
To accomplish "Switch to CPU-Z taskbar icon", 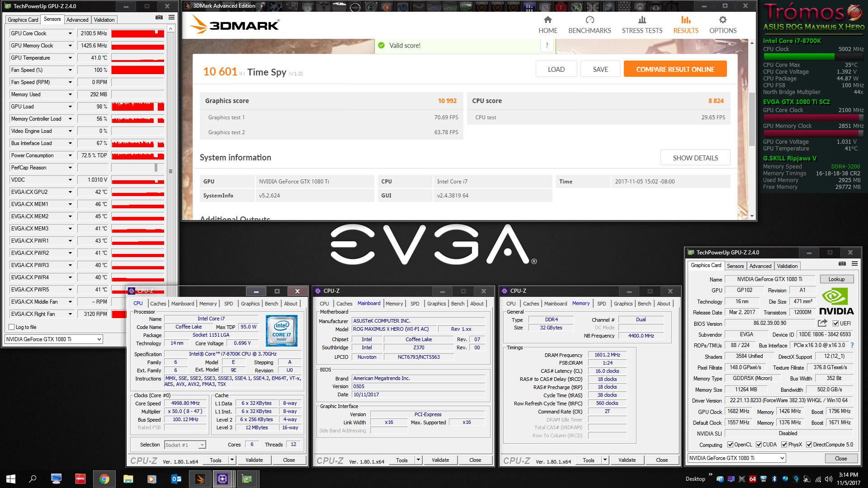I will (223, 479).
